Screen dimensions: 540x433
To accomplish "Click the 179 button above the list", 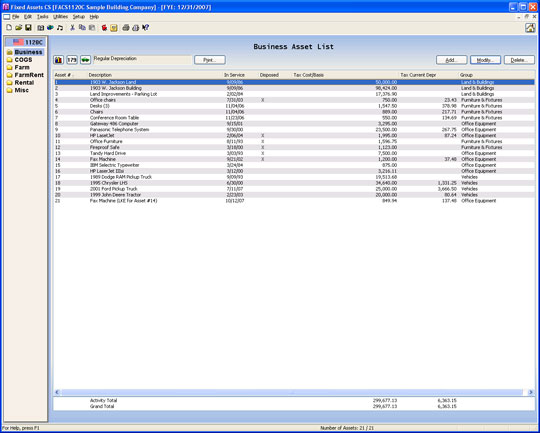I will click(x=72, y=60).
